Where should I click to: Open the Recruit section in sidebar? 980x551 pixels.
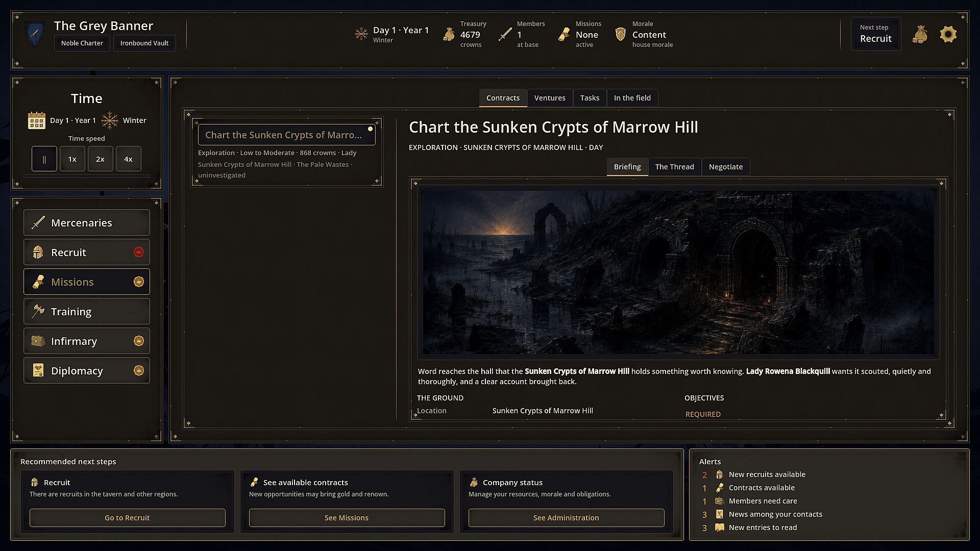[87, 252]
